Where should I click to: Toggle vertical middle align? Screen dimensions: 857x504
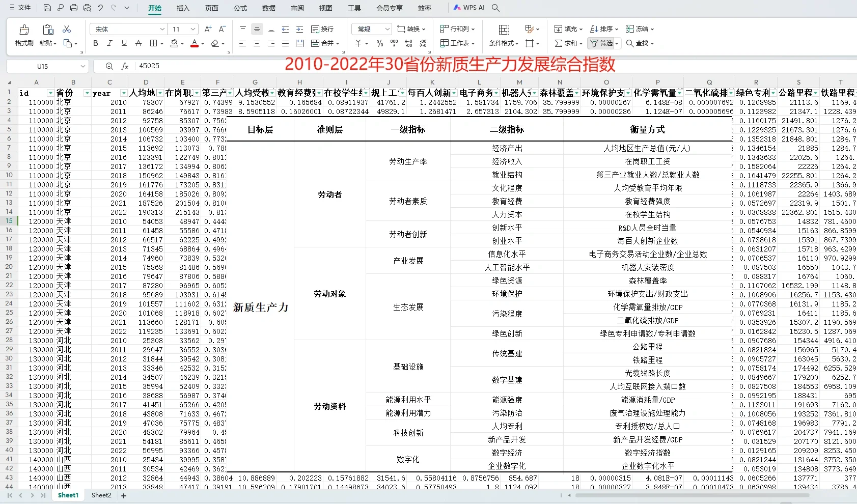tap(257, 29)
